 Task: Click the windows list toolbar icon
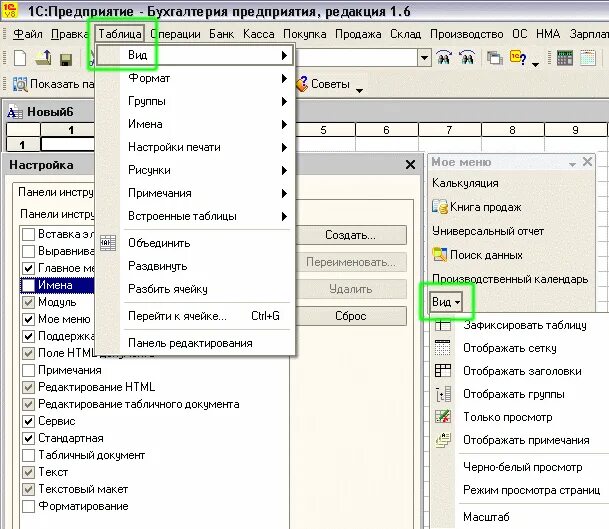(x=494, y=58)
